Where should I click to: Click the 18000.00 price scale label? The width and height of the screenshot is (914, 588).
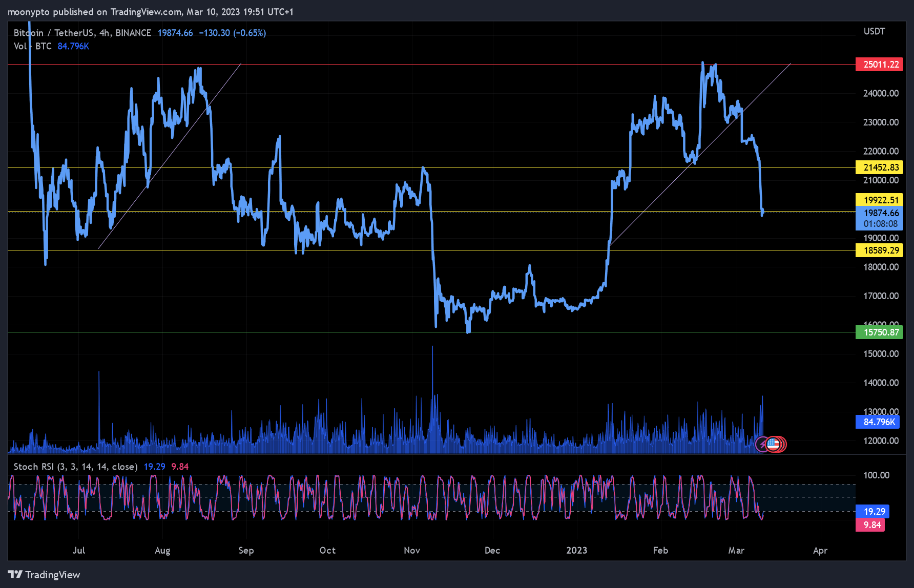[881, 267]
